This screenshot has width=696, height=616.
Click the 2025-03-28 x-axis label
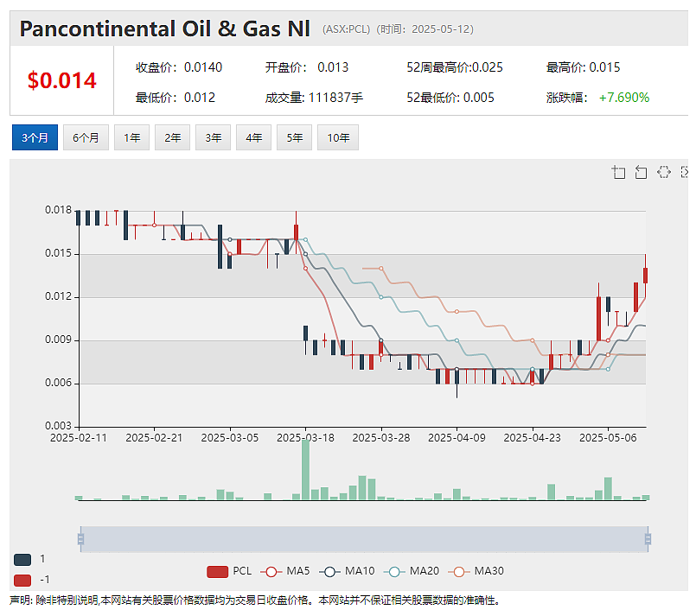click(x=380, y=438)
